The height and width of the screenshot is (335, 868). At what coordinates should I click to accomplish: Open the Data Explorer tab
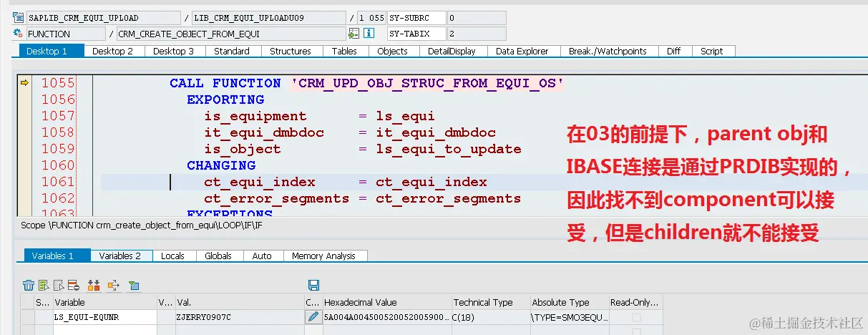pos(522,51)
